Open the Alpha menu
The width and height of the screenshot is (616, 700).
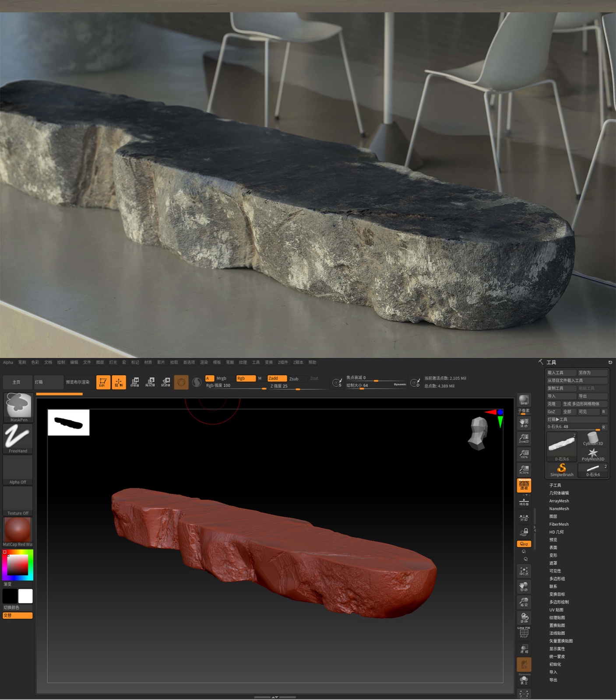[x=8, y=362]
